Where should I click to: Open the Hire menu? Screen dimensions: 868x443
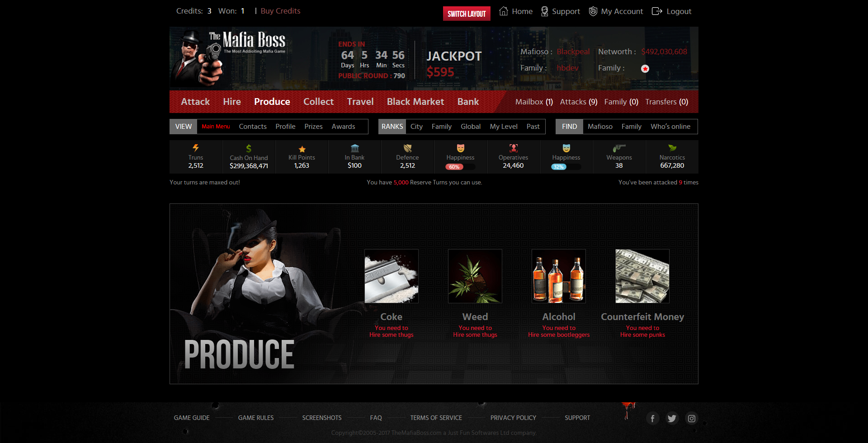[x=232, y=102]
